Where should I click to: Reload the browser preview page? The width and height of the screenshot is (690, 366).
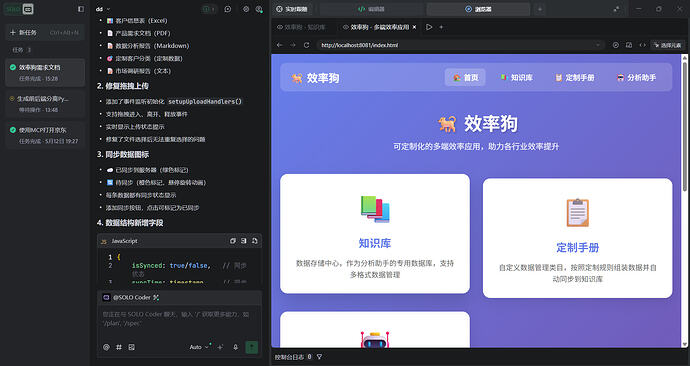pyautogui.click(x=307, y=45)
